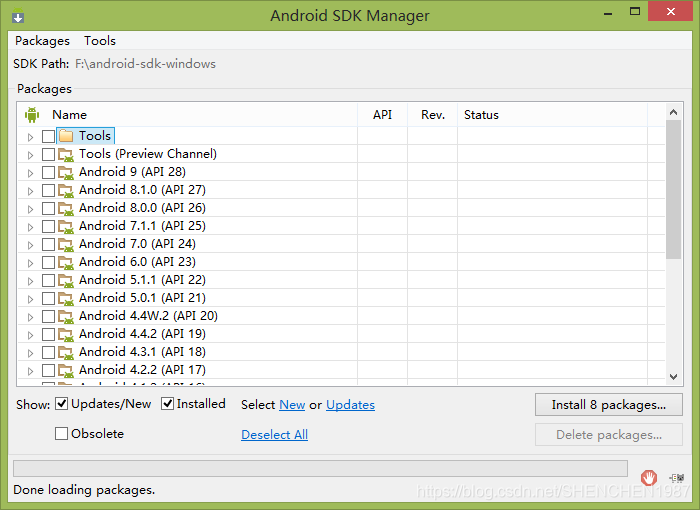Sort by the Status column header
700x510 pixels.
coord(552,115)
